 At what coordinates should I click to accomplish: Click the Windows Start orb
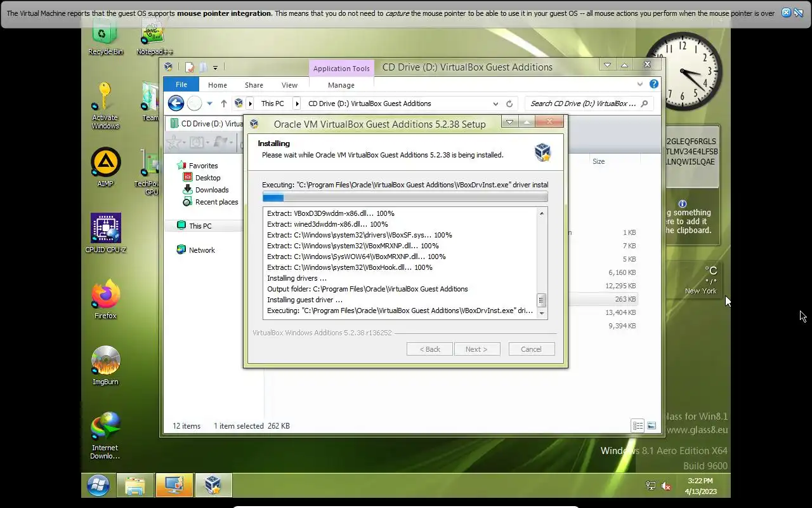(x=98, y=486)
